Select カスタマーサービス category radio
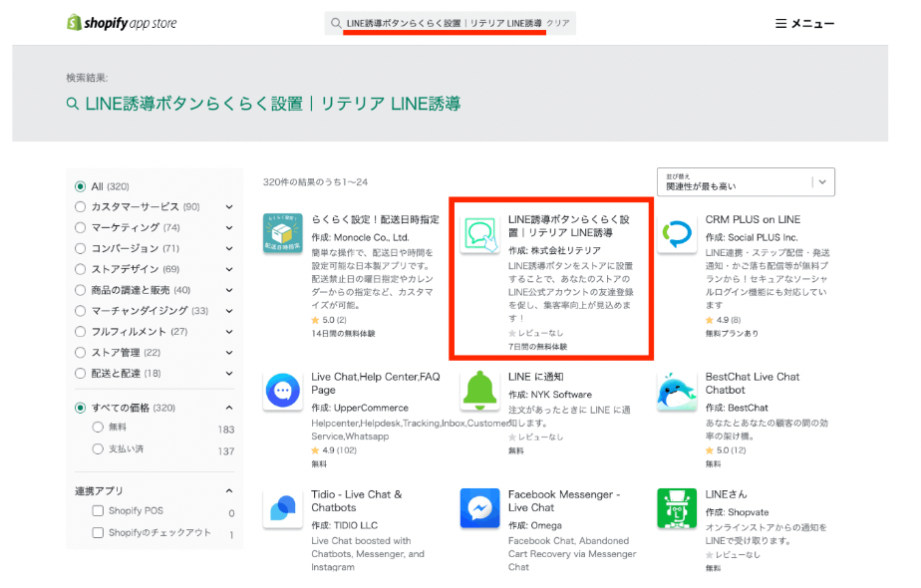921x588 pixels. point(81,206)
